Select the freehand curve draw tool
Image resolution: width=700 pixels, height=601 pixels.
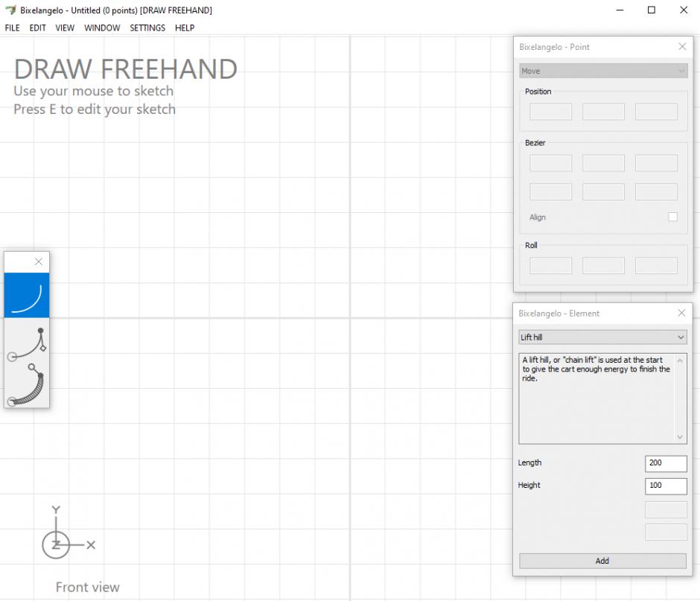pos(27,295)
